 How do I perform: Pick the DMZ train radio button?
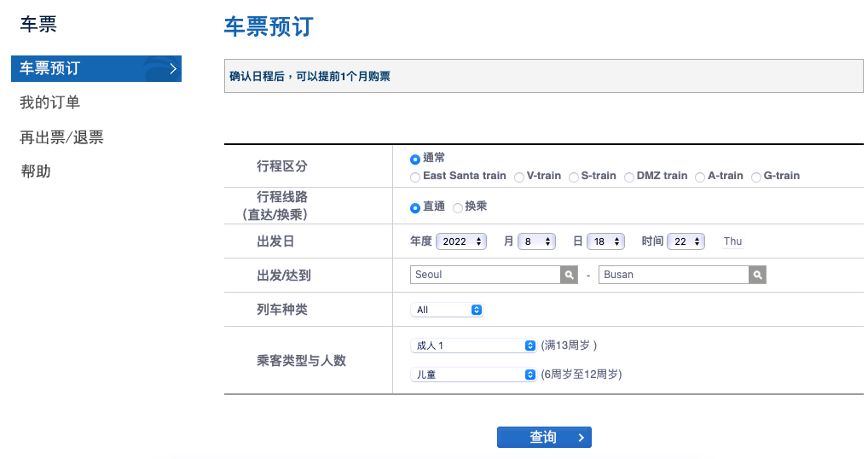coord(629,177)
